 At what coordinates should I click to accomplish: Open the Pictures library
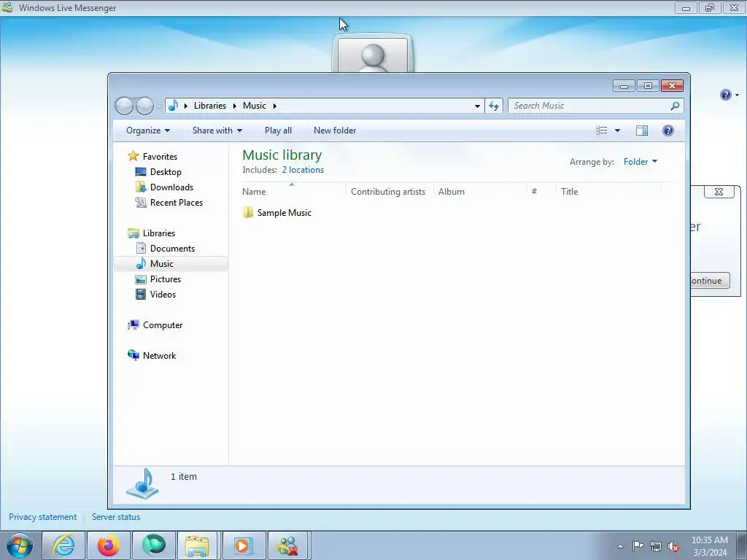[166, 279]
